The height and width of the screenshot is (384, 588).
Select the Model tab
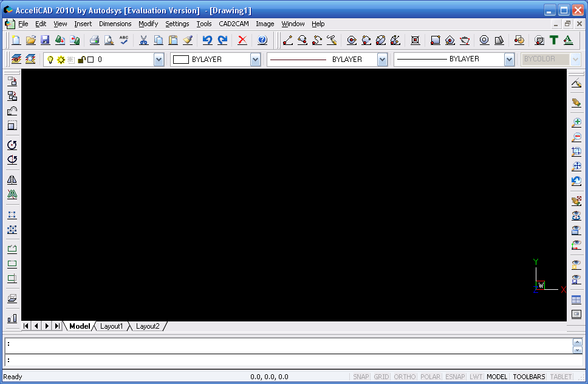[80, 326]
